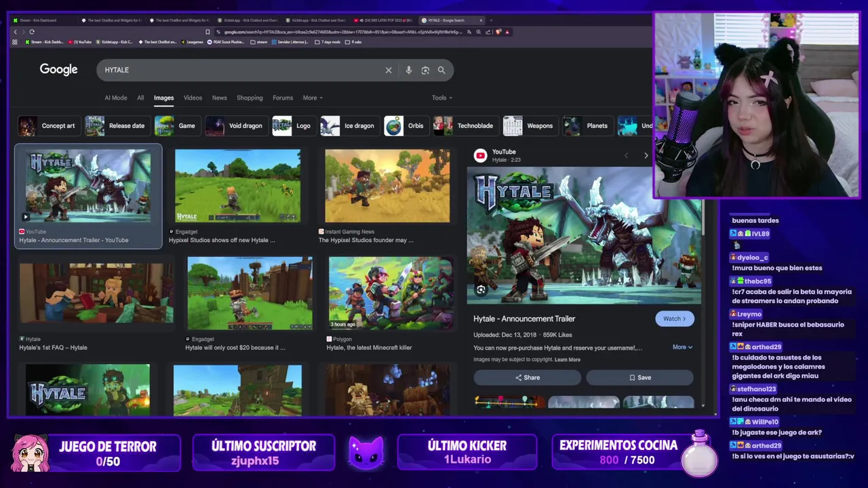Open the Tools filter dropdown
Screen dimensions: 868x488
pos(441,98)
